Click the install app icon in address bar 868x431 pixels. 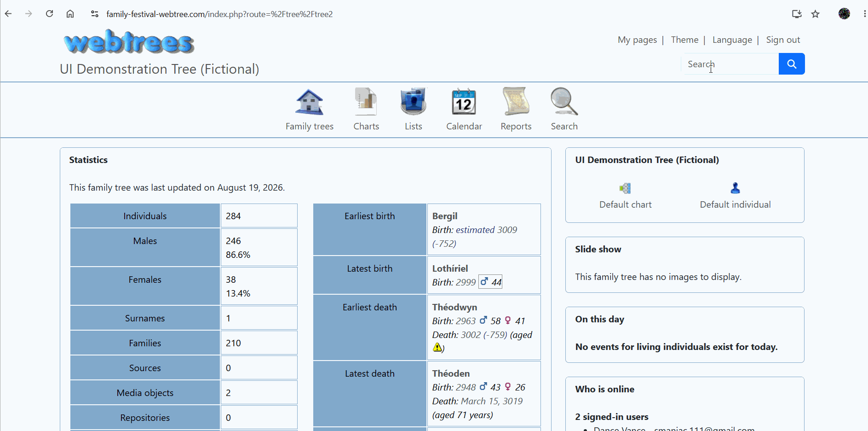pyautogui.click(x=797, y=14)
